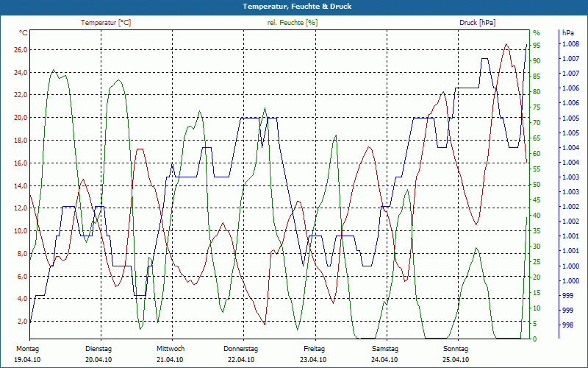This screenshot has height=368, width=588.
Task: Click the date '21.04.10'
Action: pos(170,360)
